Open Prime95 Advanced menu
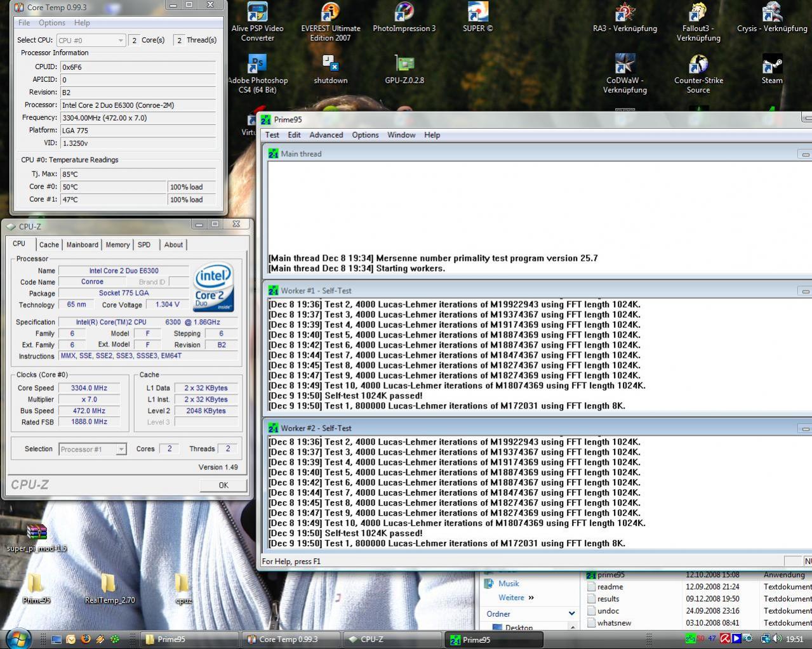Image resolution: width=812 pixels, height=649 pixels. click(326, 134)
